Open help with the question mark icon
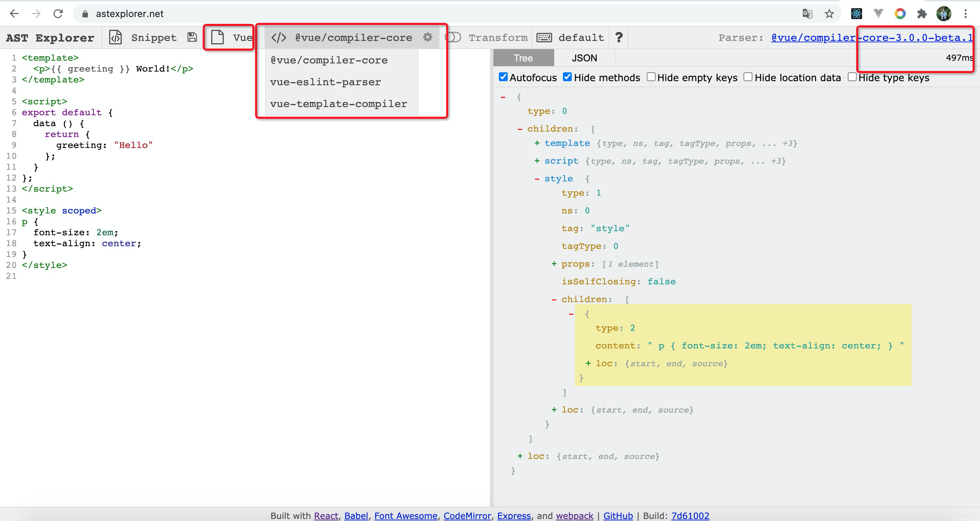980x521 pixels. coord(618,37)
